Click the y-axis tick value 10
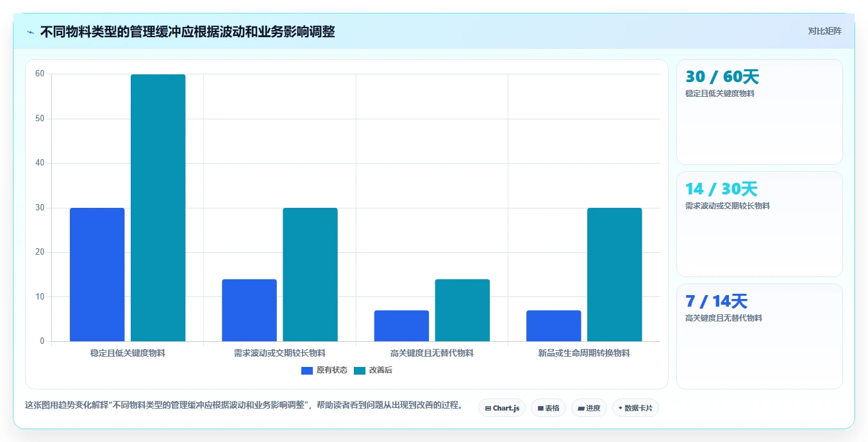 (x=40, y=297)
